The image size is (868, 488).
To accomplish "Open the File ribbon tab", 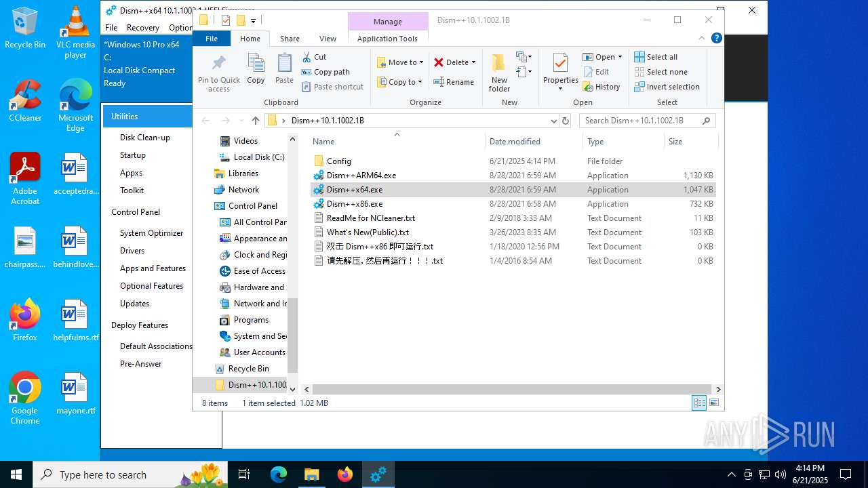I will coord(212,39).
